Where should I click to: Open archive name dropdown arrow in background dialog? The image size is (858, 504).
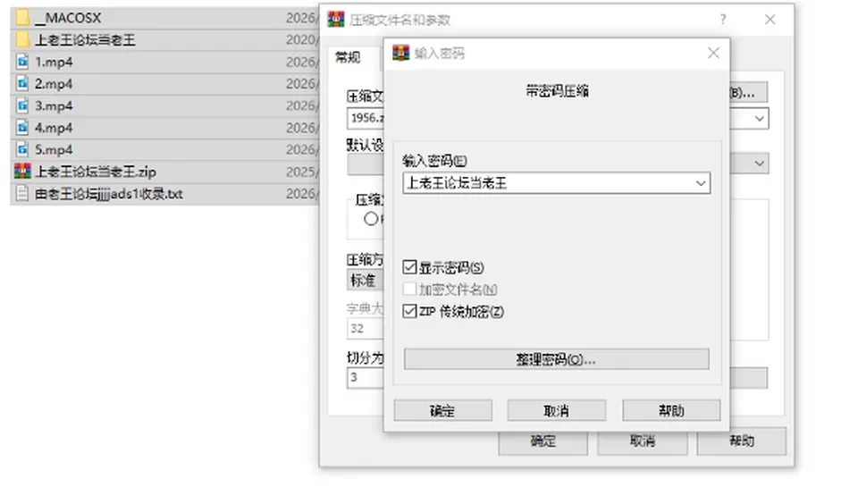(760, 119)
